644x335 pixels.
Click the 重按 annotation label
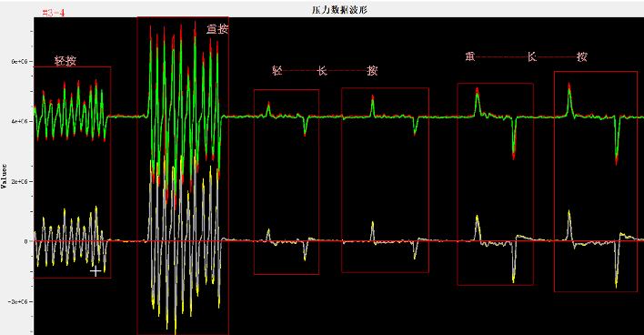point(217,29)
